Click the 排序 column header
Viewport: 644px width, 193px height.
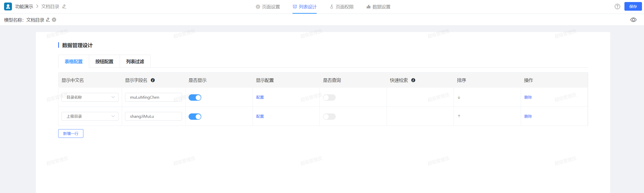coord(462,80)
